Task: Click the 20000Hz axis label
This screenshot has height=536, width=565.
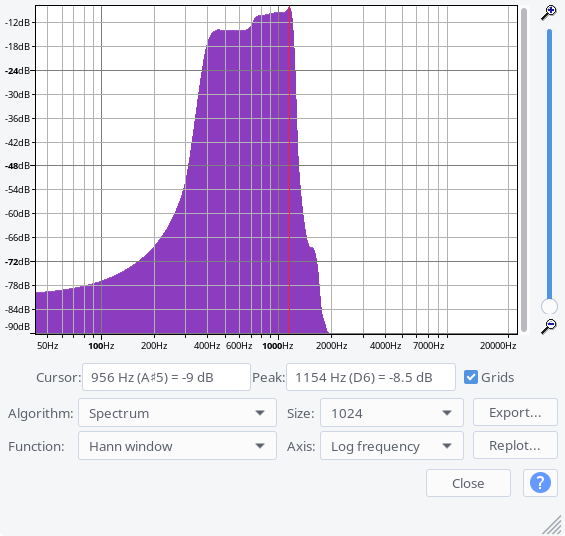Action: [x=498, y=346]
